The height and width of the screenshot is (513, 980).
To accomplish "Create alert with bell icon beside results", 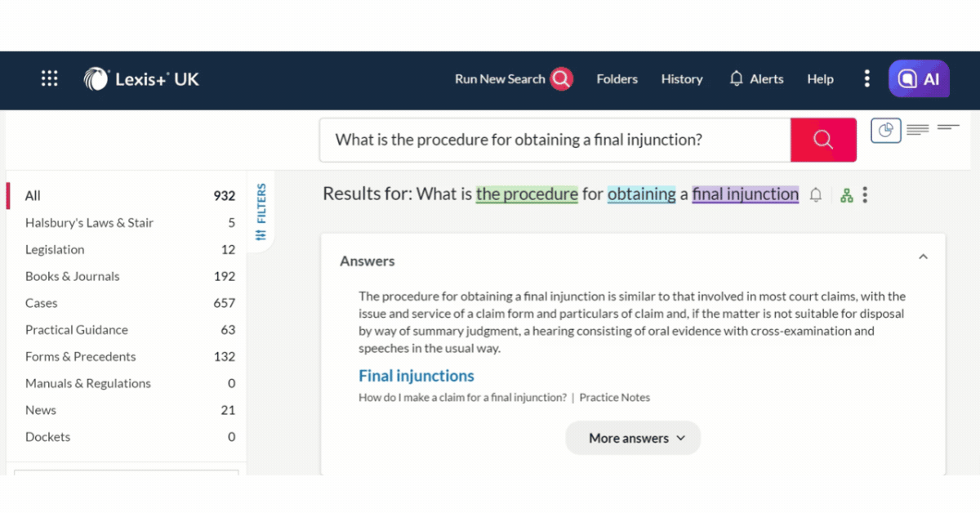I will pyautogui.click(x=815, y=195).
